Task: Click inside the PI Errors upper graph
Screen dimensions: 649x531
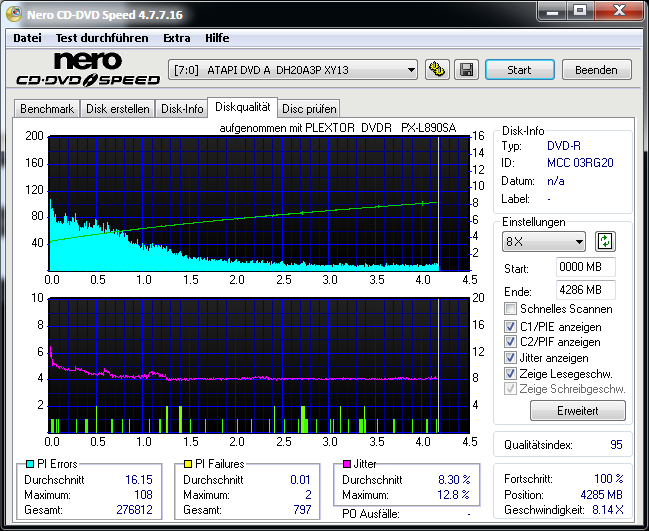Action: pyautogui.click(x=259, y=204)
